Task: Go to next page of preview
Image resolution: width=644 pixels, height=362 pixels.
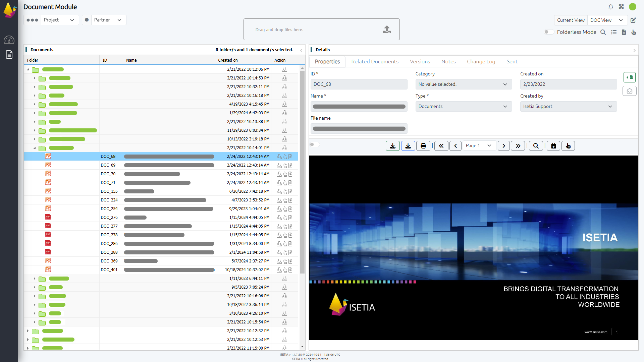Action: point(504,146)
